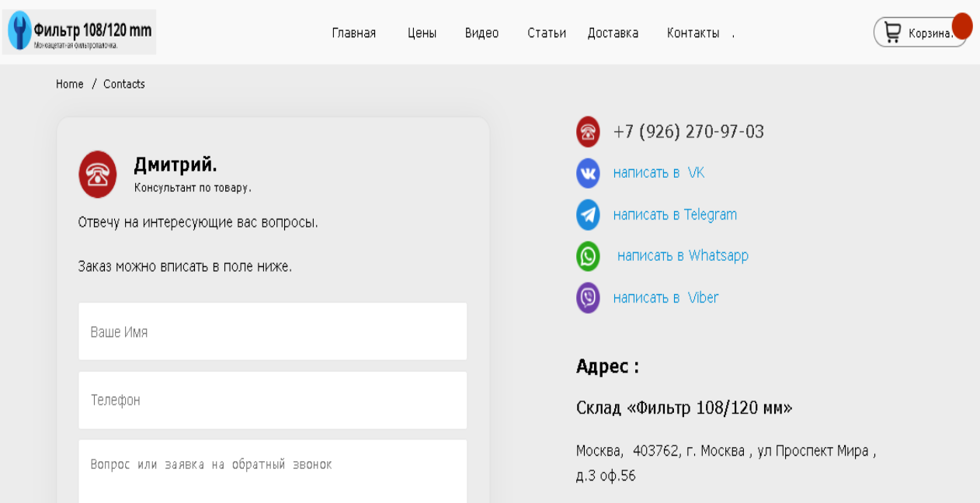
Task: Go to the Цены page
Action: (422, 33)
